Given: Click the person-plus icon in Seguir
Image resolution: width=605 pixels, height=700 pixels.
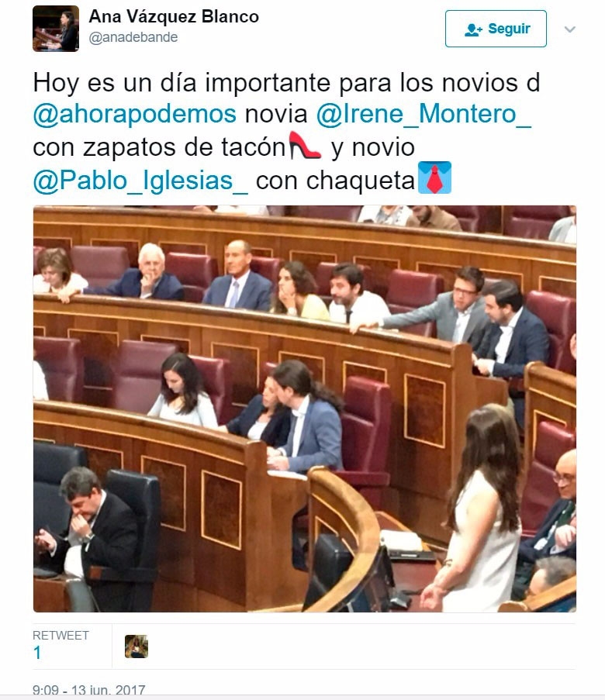Looking at the screenshot, I should pyautogui.click(x=473, y=29).
